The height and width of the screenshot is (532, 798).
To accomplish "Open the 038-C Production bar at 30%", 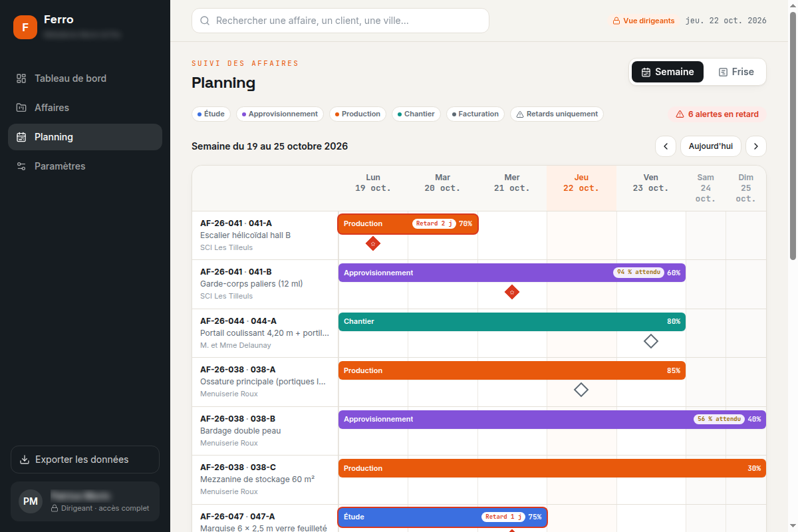I will pos(552,468).
